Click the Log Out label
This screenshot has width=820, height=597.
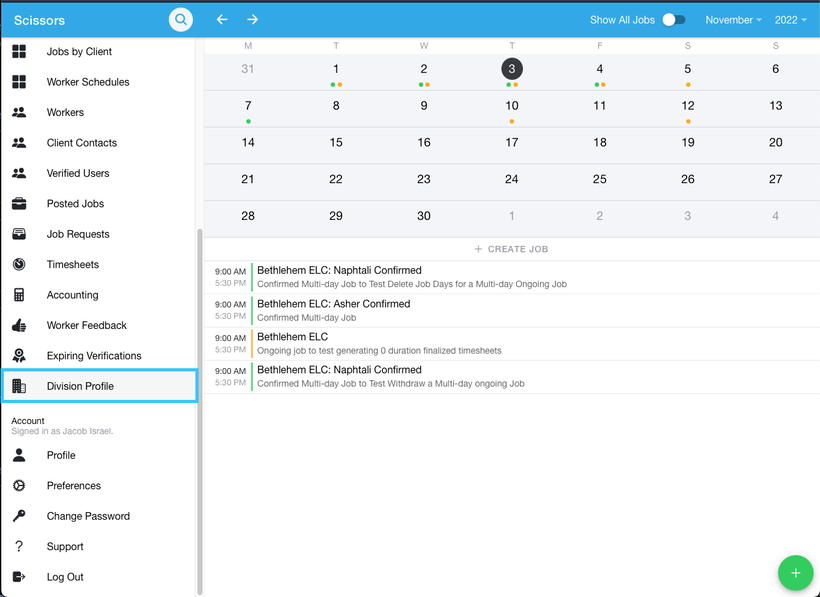pos(65,577)
